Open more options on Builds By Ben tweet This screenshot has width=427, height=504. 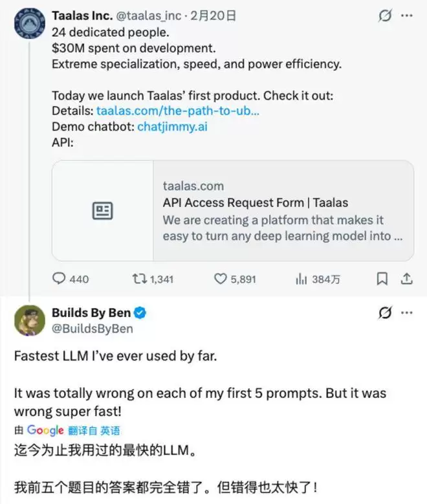pyautogui.click(x=406, y=313)
